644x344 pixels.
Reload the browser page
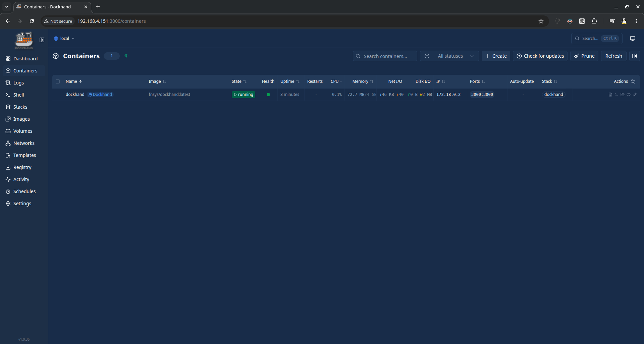32,21
